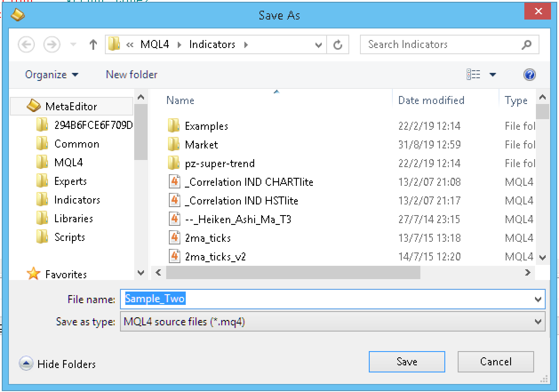
Task: Open the File name history dropdown
Action: point(538,300)
